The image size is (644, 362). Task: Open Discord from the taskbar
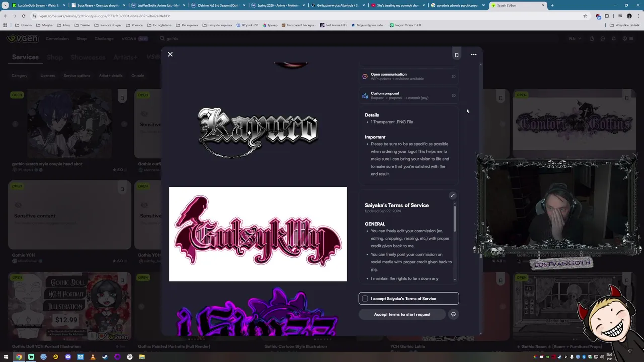point(68,357)
